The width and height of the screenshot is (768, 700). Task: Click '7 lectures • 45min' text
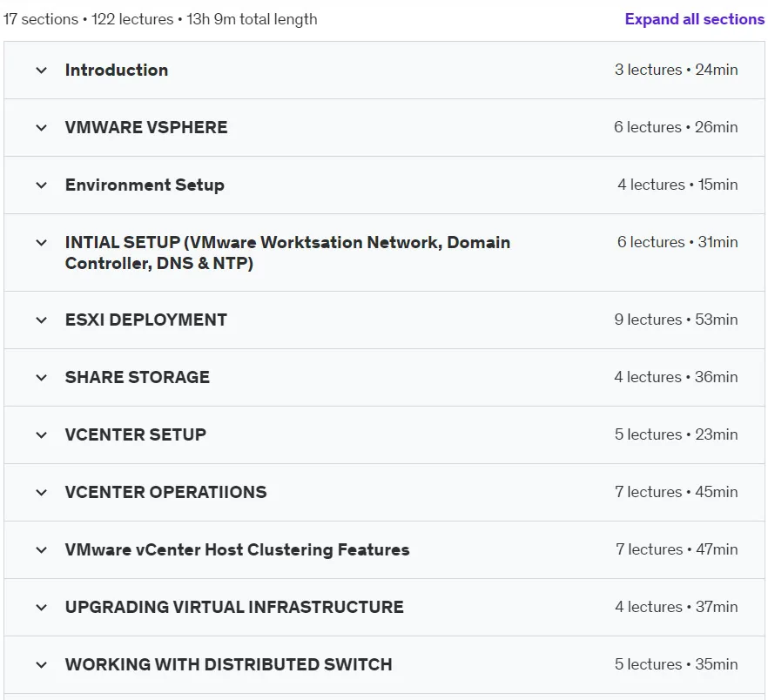(677, 492)
